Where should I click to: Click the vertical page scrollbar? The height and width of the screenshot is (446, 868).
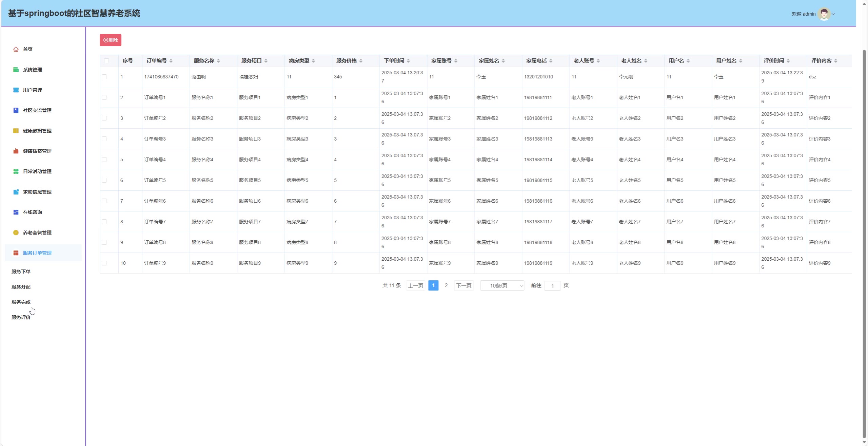(864, 238)
